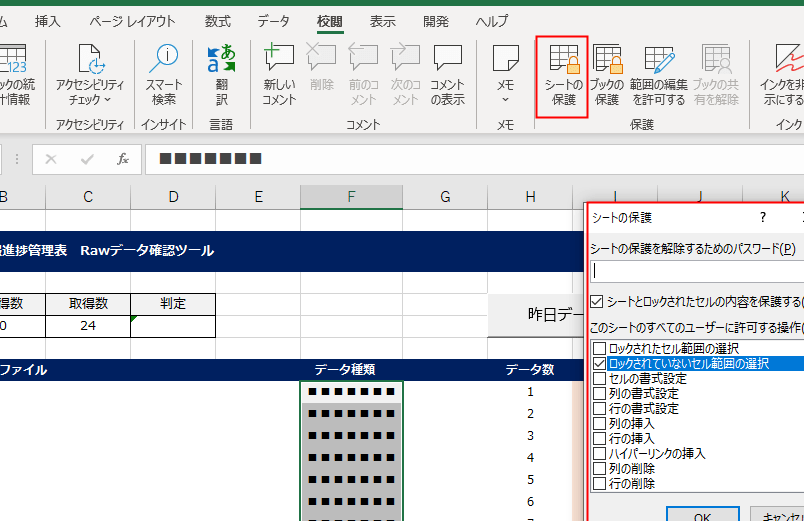804x521 pixels.
Task: Click the データ数 column heading
Action: (x=530, y=370)
